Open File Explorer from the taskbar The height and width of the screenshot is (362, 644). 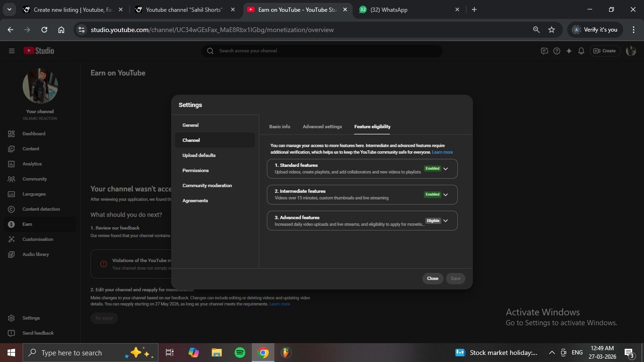[216, 353]
